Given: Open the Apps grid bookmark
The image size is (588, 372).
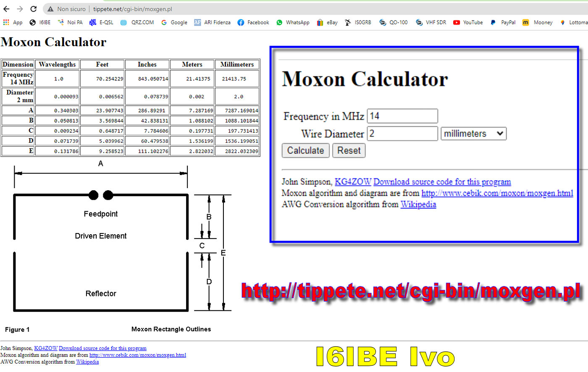Looking at the screenshot, I should [13, 22].
